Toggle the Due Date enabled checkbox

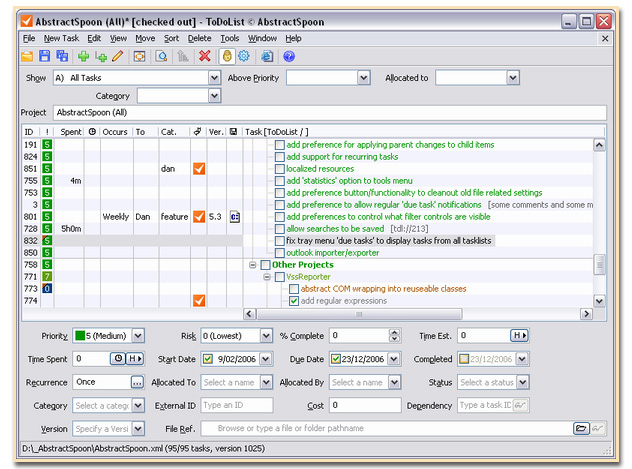[x=336, y=359]
